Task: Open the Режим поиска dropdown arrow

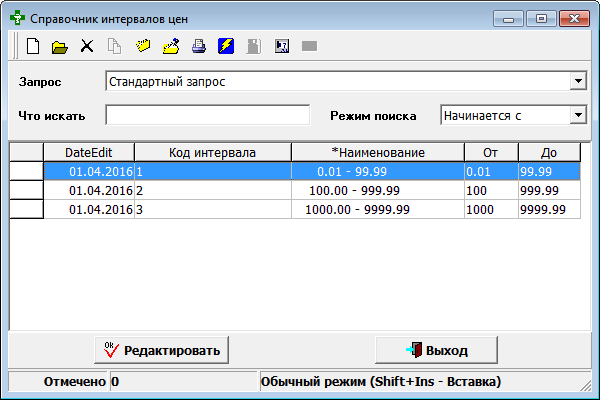Action: (x=577, y=115)
